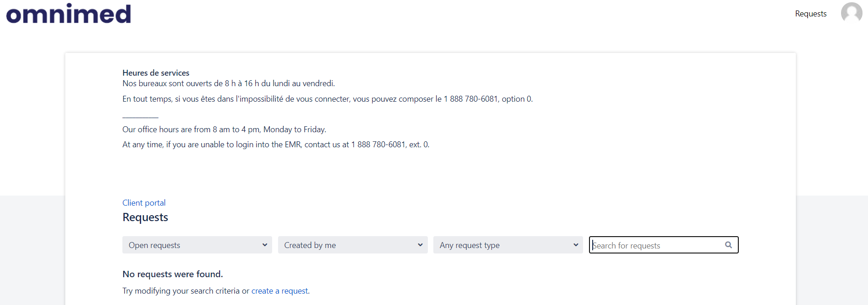Expand the Open requests status dropdown
Viewport: 868px width, 305px height.
197,245
